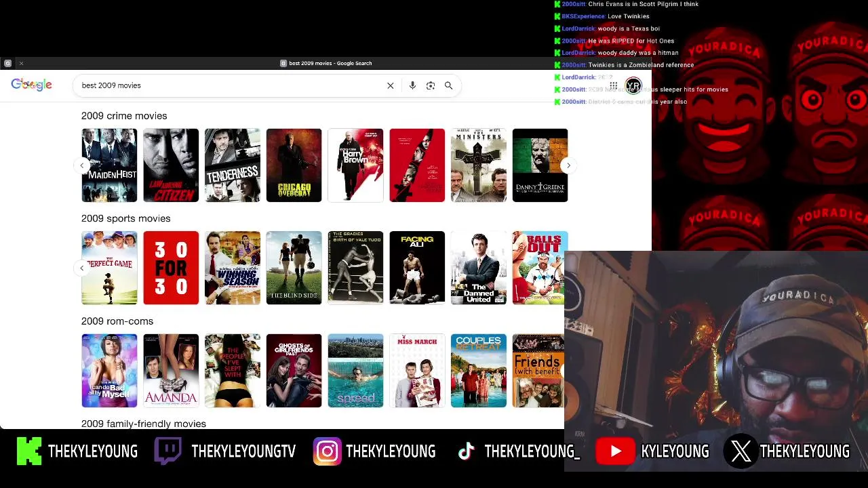The image size is (868, 488).
Task: Clear the search box with X icon
Action: (x=391, y=85)
